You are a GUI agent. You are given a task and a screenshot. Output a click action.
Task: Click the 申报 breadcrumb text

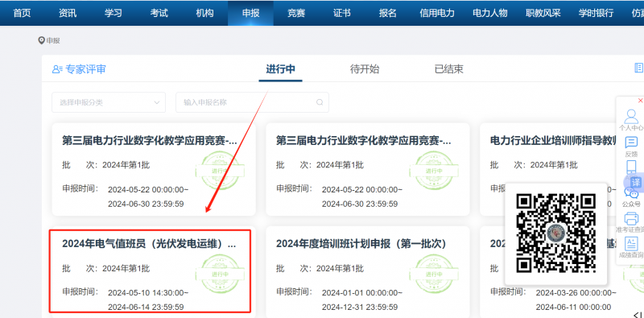53,41
